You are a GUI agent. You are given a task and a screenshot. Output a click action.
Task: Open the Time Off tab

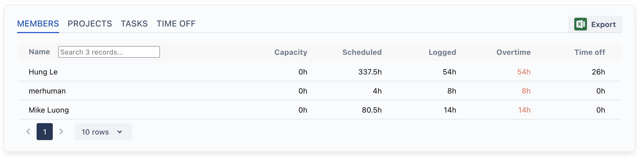[x=176, y=24]
